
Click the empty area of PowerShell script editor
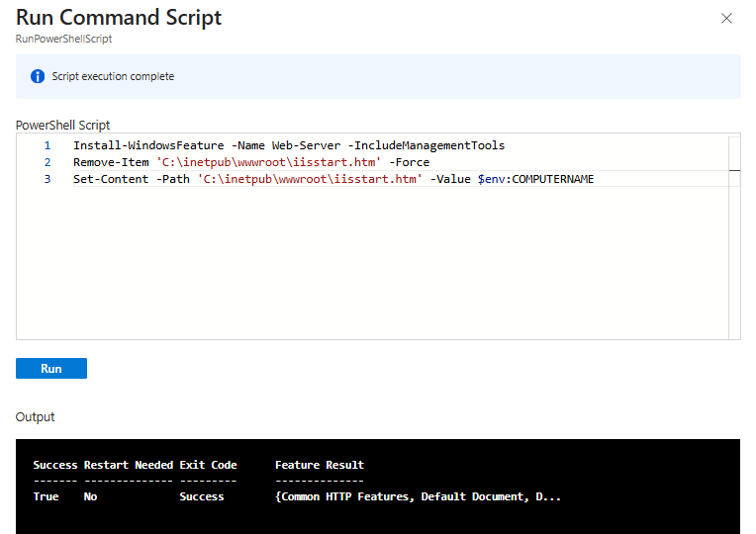coord(371,263)
